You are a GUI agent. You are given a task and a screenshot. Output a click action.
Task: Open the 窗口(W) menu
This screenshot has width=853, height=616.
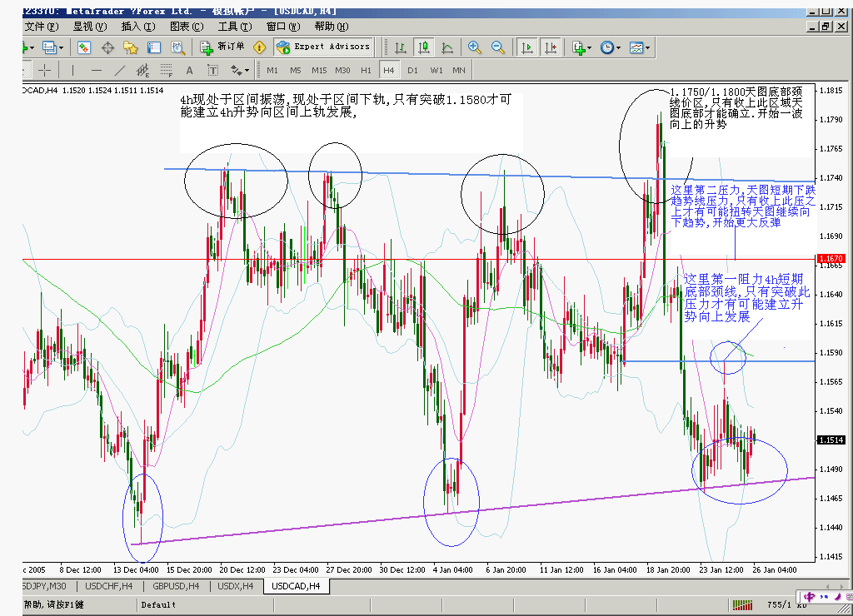283,27
